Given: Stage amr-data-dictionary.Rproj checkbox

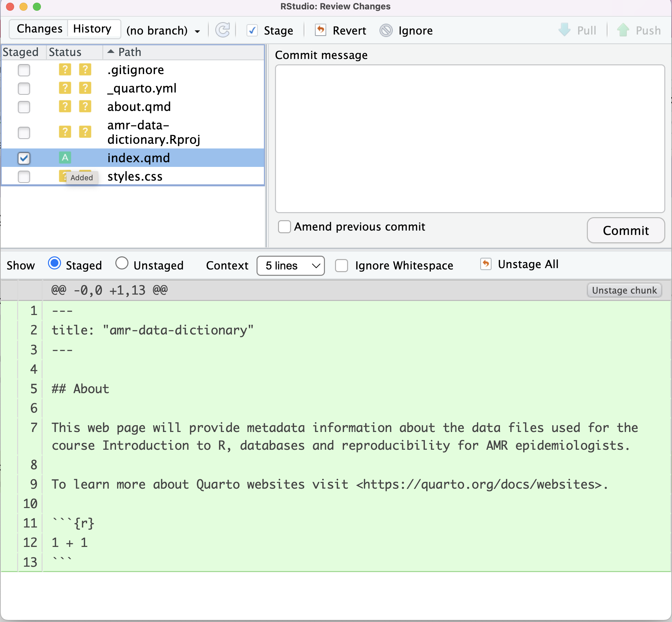Looking at the screenshot, I should 24,132.
